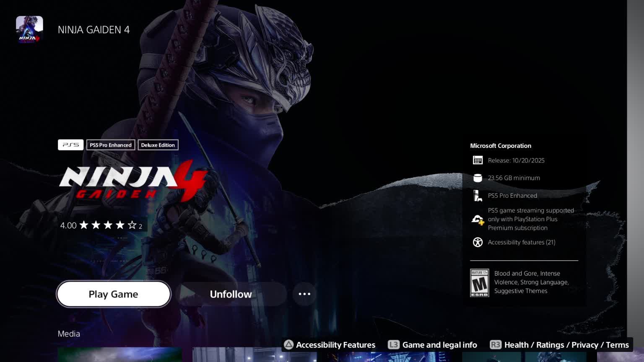Click the first filled rating star
Viewport: 644px width, 362px height.
84,225
